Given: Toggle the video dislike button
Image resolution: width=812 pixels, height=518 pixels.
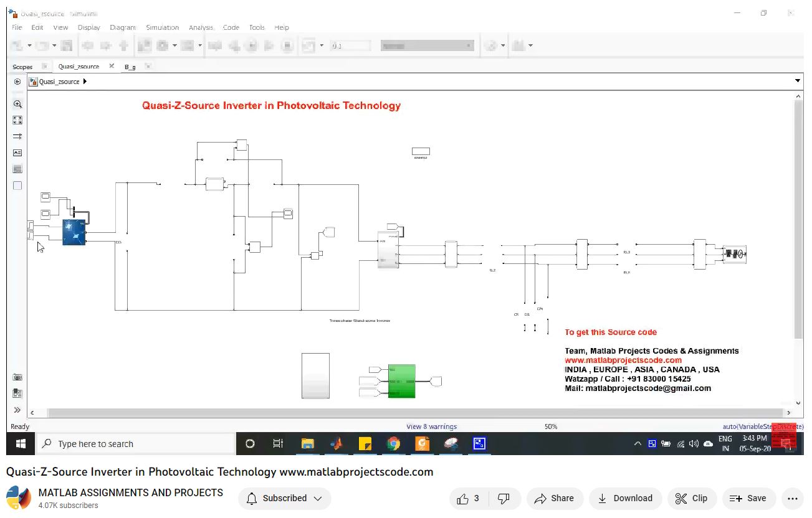Looking at the screenshot, I should pos(504,498).
